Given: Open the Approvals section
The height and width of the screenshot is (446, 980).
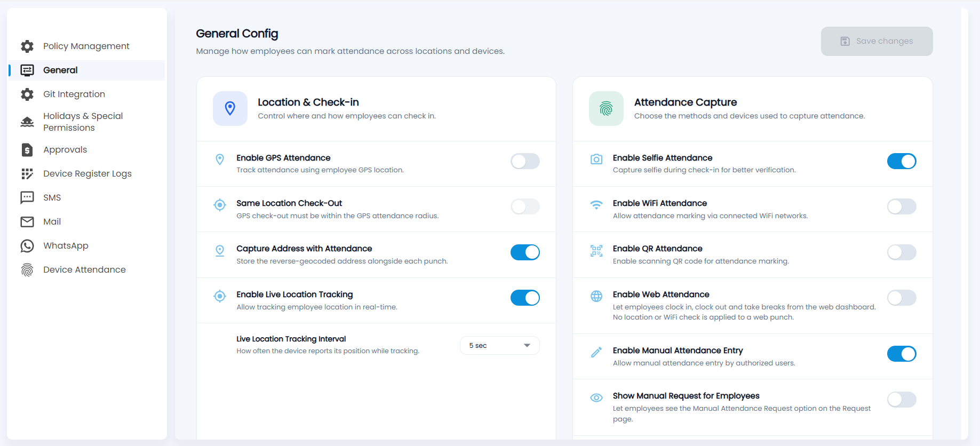Looking at the screenshot, I should pyautogui.click(x=86, y=150).
